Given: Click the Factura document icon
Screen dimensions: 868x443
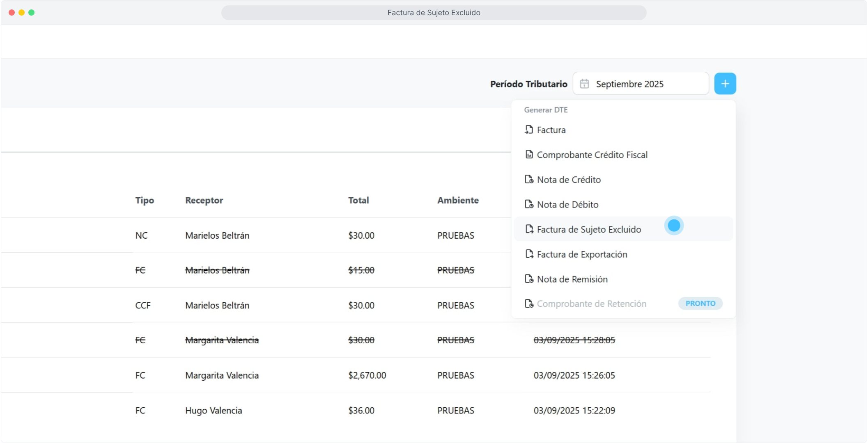Looking at the screenshot, I should tap(529, 130).
